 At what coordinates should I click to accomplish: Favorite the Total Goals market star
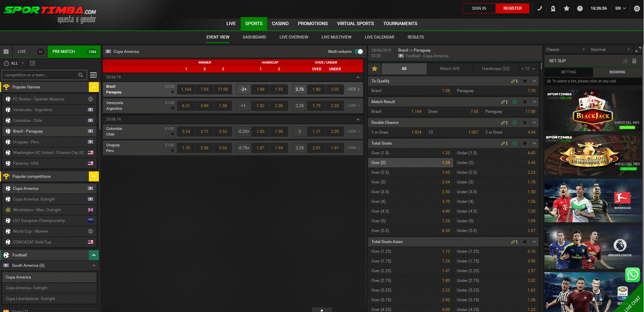525,143
